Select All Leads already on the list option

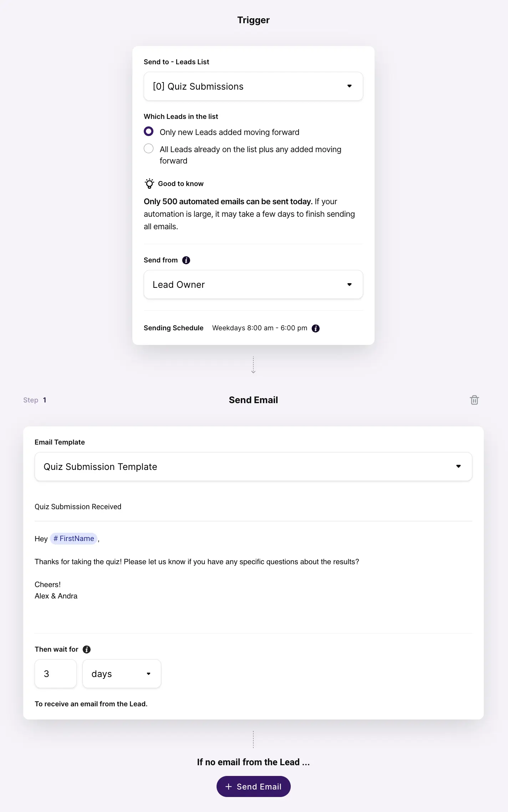point(149,149)
